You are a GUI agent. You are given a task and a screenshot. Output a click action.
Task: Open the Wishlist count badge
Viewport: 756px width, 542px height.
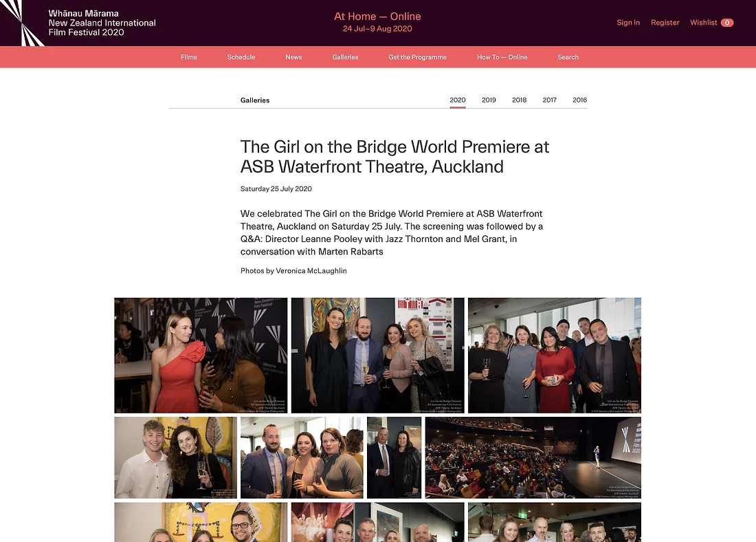(727, 23)
